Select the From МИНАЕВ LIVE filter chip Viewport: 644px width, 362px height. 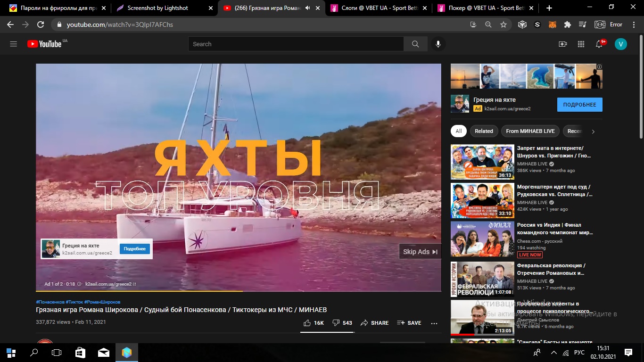[530, 131]
